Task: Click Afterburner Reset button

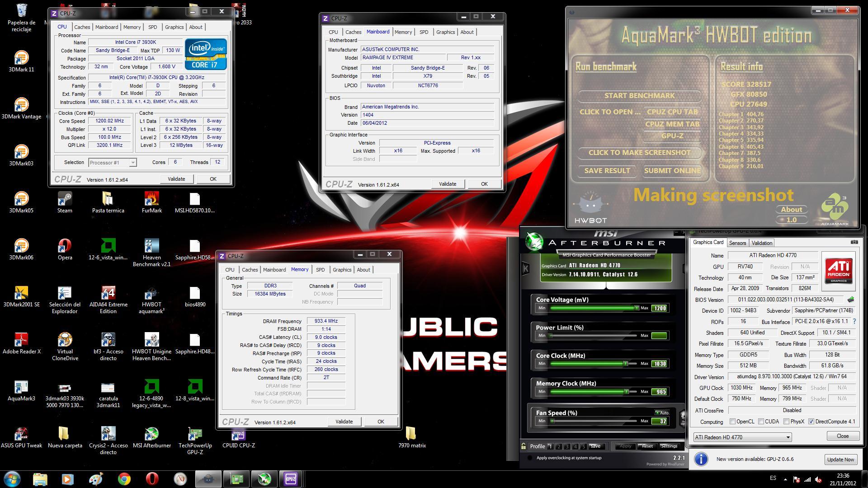Action: (647, 446)
